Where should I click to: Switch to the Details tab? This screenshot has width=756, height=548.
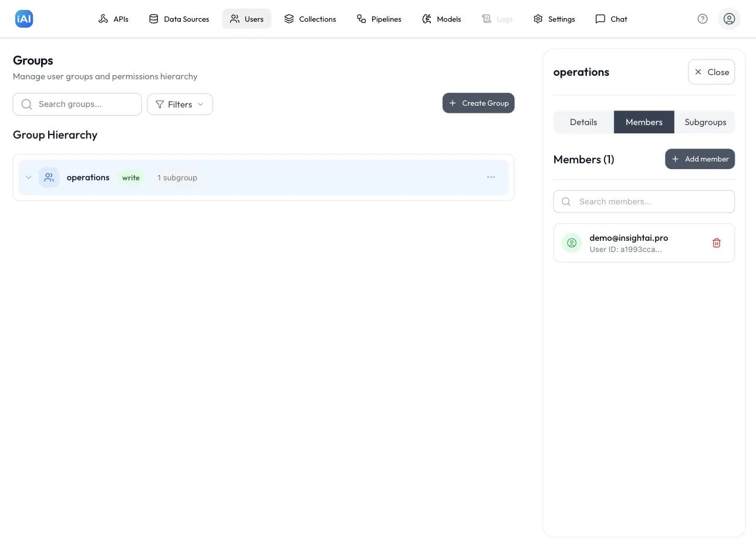click(x=583, y=122)
